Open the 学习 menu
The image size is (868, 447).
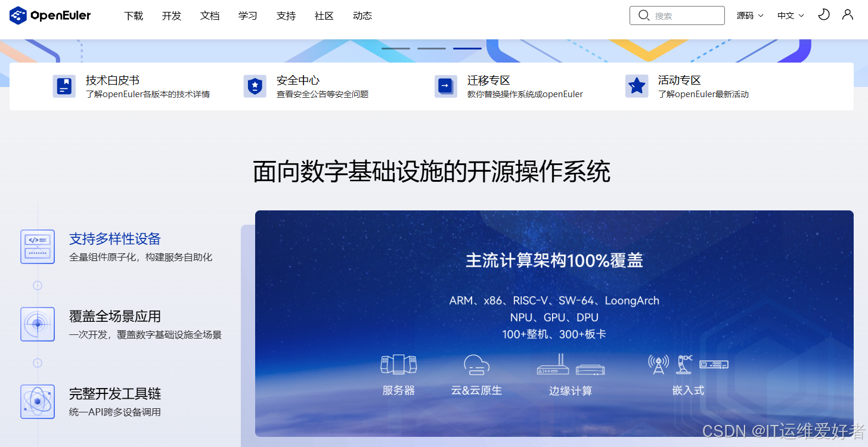[x=248, y=16]
